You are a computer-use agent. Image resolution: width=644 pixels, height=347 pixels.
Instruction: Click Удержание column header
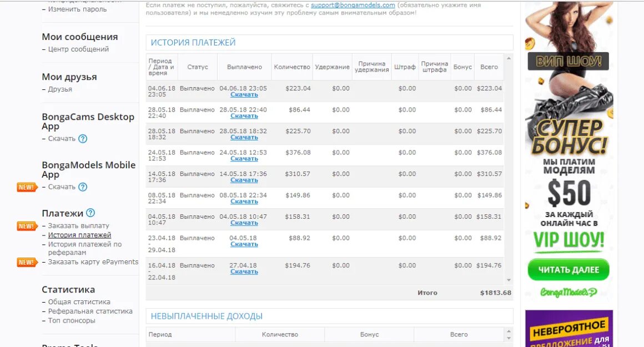point(332,67)
